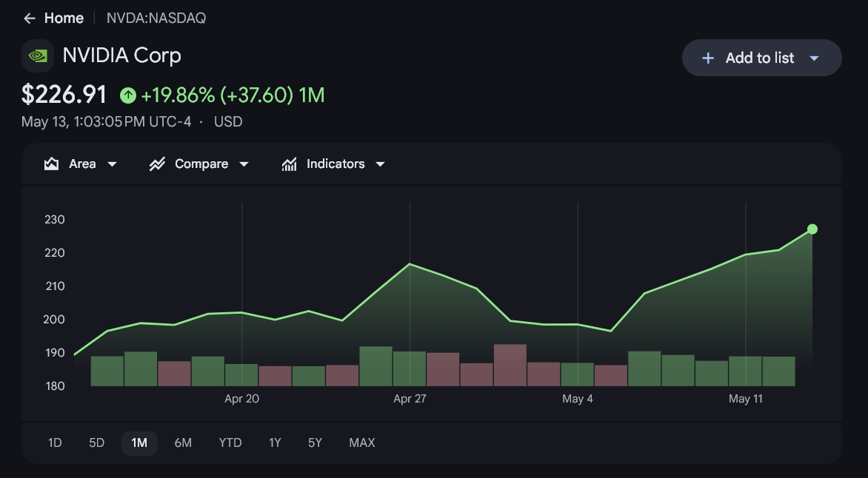Click the Apr 27 x-axis date label

410,399
